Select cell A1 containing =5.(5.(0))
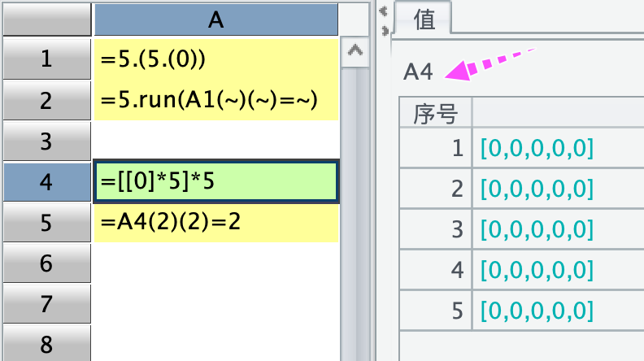This screenshot has height=361, width=644. [x=216, y=59]
